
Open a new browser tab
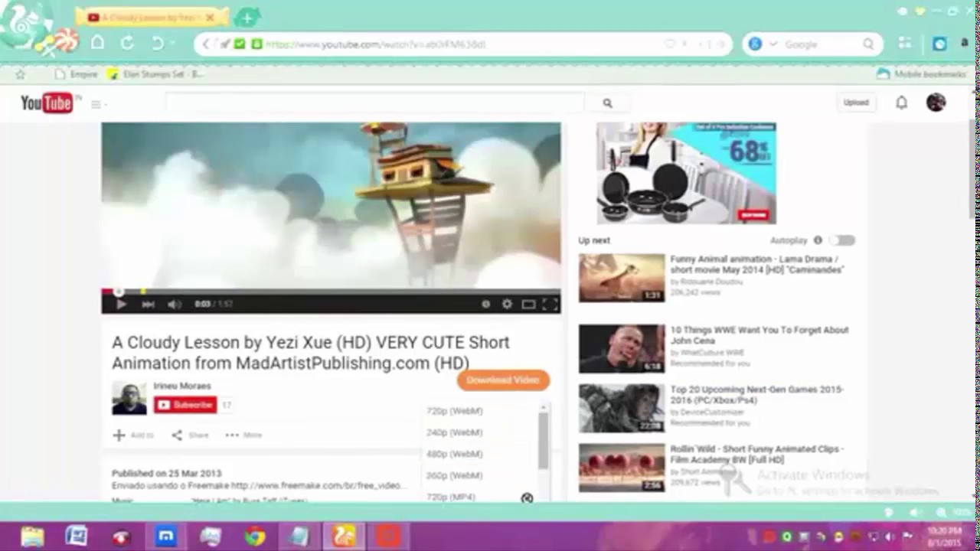coord(247,17)
